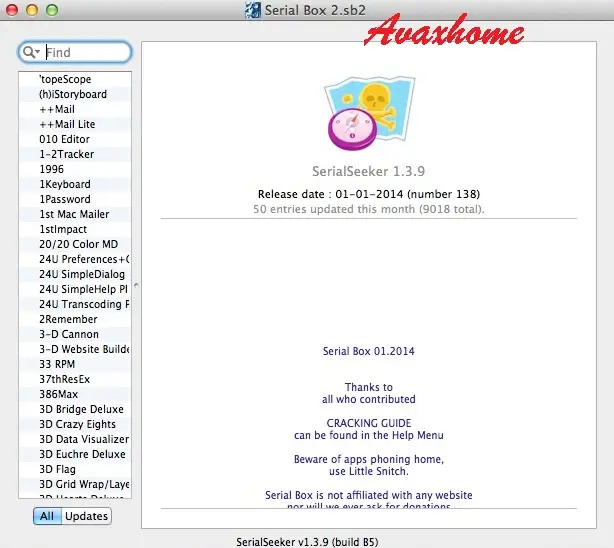
Task: Show all entries with the All tab
Action: (47, 516)
